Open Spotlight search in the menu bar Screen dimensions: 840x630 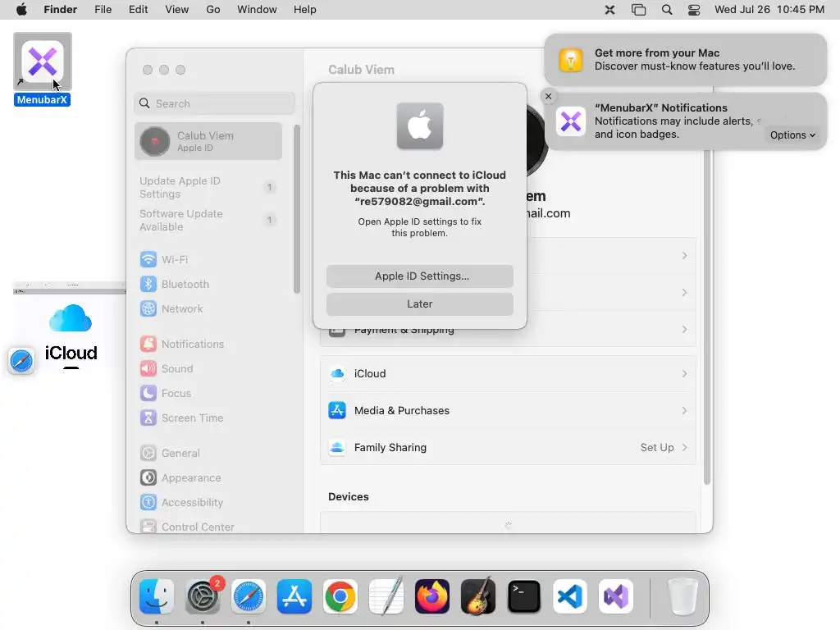[x=666, y=10]
